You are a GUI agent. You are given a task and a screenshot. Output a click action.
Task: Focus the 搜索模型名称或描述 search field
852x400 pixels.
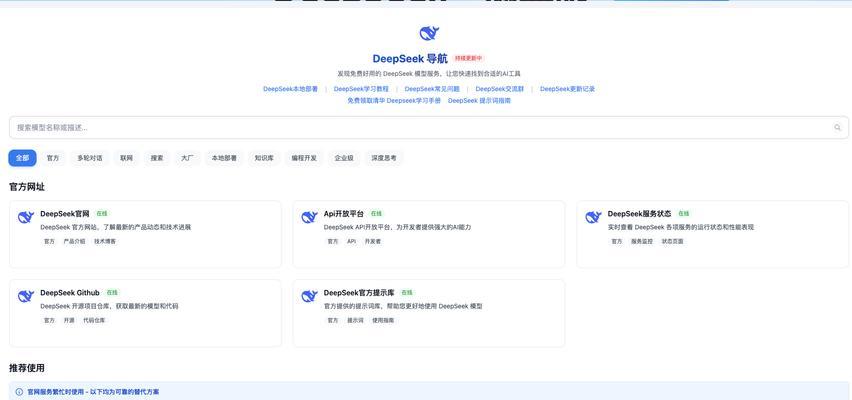(x=429, y=128)
